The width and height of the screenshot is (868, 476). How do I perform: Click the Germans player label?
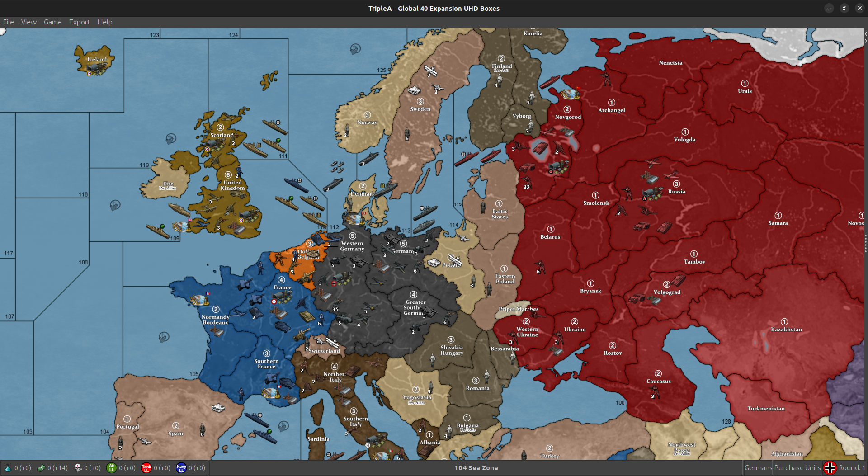pyautogui.click(x=758, y=468)
